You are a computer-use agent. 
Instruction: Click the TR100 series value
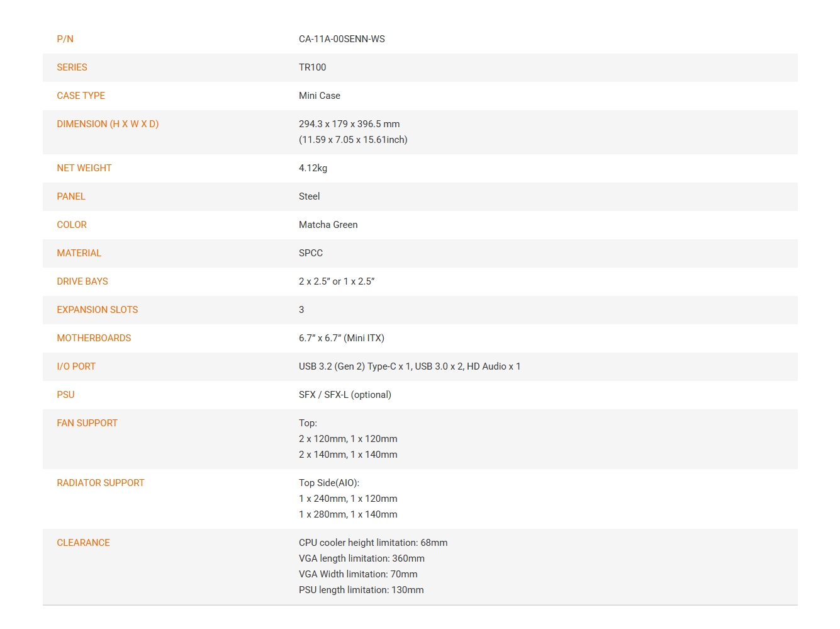(x=312, y=67)
